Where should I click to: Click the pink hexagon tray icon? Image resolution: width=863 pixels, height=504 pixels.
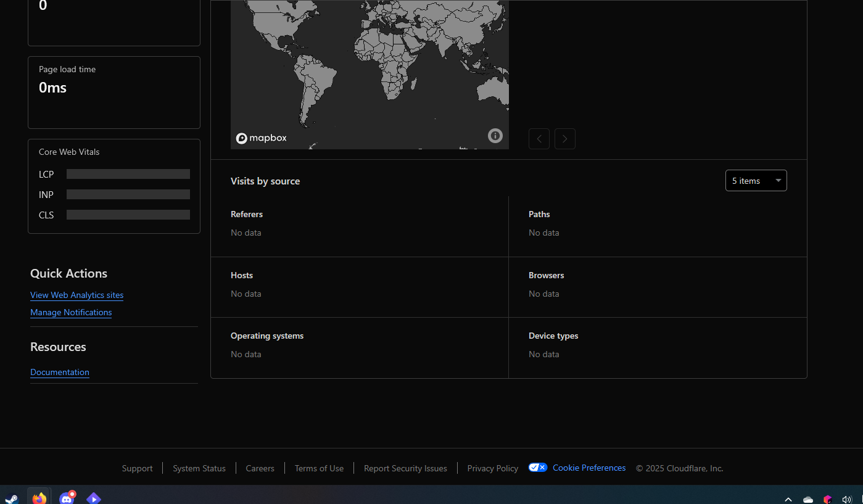point(828,499)
